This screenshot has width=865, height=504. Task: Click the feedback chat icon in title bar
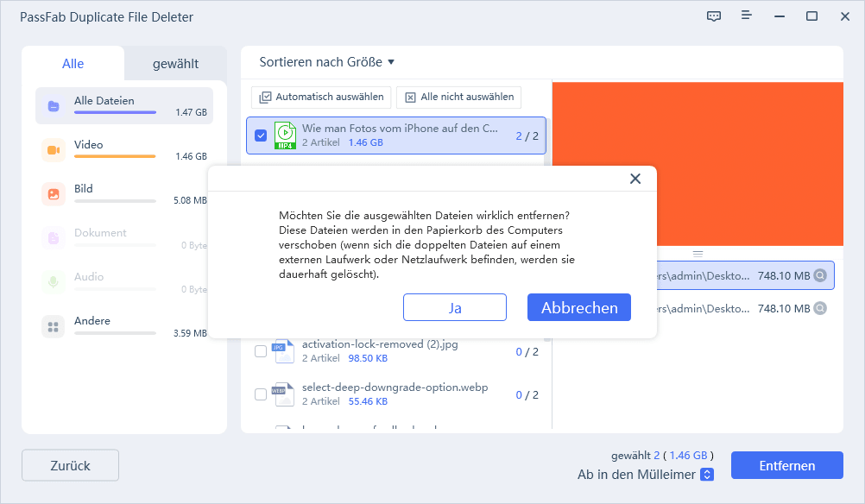pyautogui.click(x=713, y=16)
